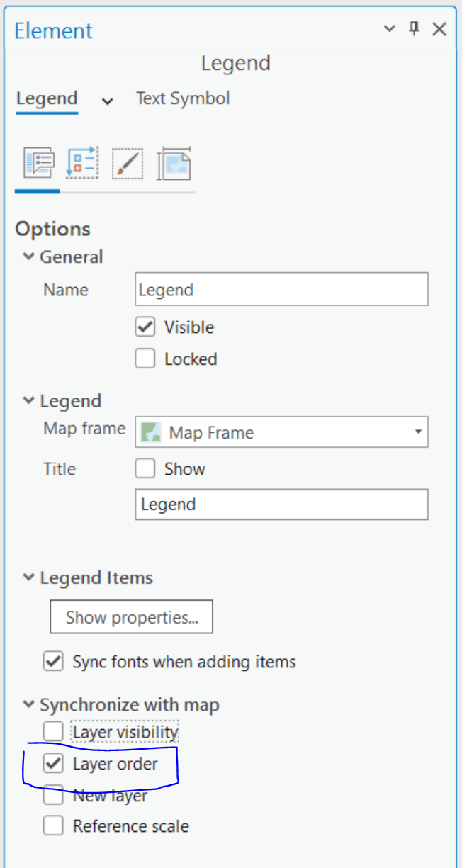This screenshot has height=868, width=462.
Task: Close the Element pane
Action: (439, 29)
